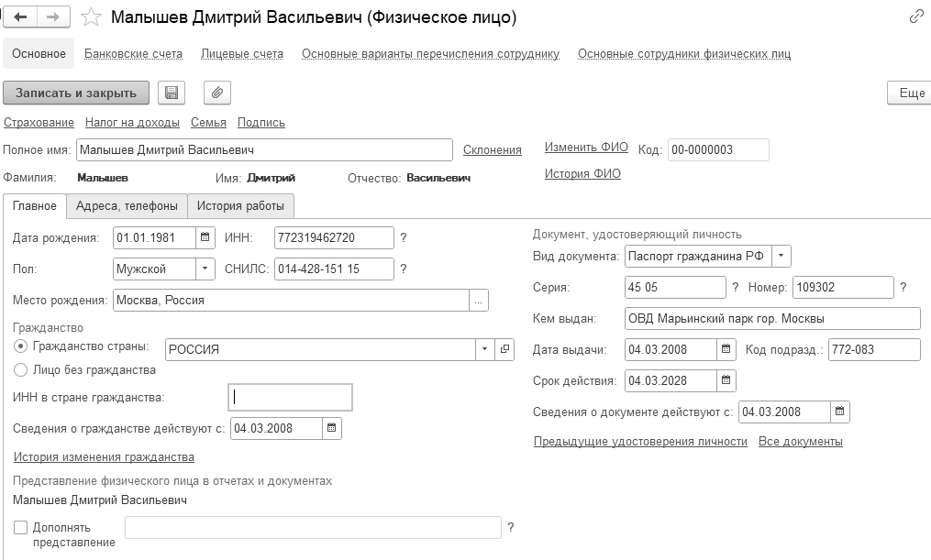Open calendar for document validity period
Screen dimensions: 931x560
(x=726, y=379)
